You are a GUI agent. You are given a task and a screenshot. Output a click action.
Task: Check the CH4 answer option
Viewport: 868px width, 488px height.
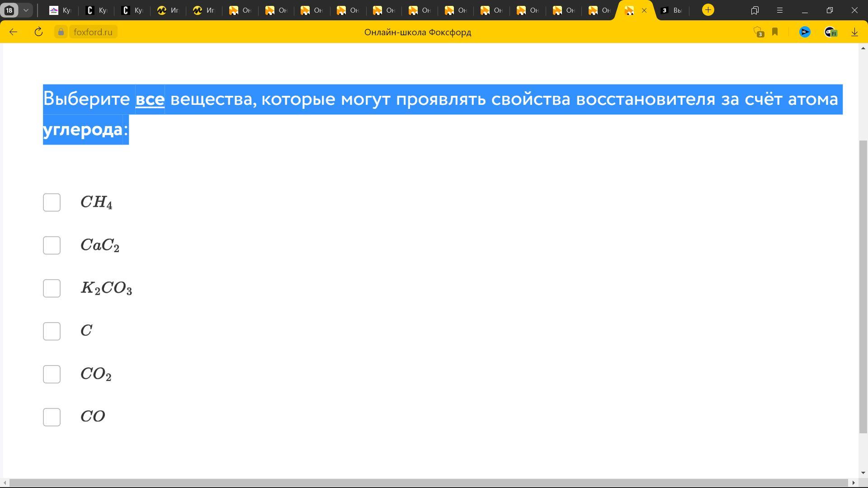52,202
